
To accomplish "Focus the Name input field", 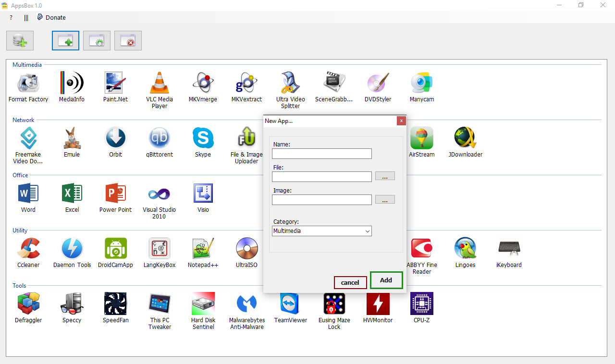I will tap(321, 154).
